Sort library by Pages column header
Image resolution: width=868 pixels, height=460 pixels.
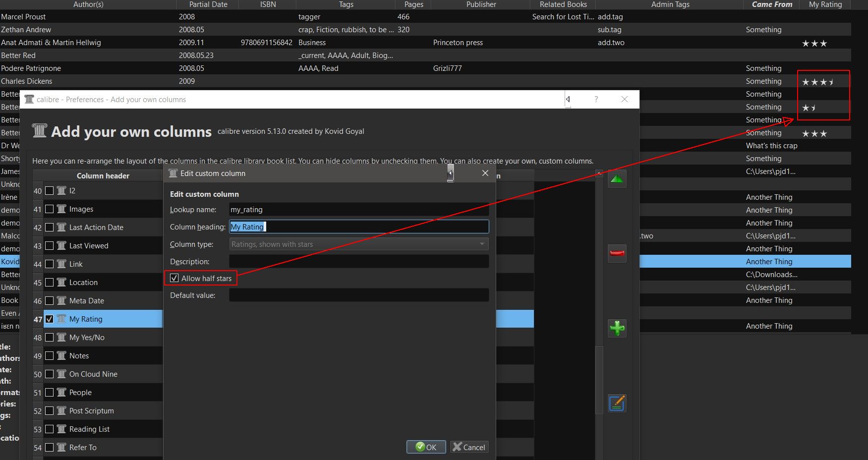[x=414, y=4]
